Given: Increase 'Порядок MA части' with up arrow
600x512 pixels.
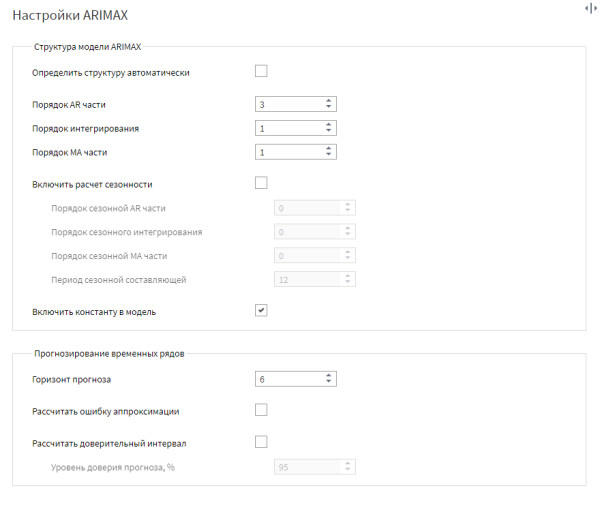Looking at the screenshot, I should 328,148.
